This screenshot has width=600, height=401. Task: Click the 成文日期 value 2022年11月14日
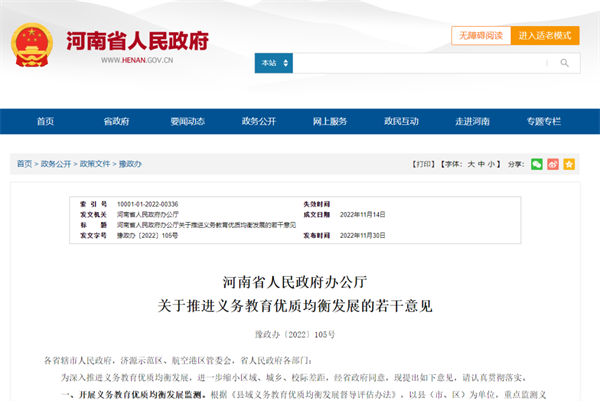(x=362, y=214)
